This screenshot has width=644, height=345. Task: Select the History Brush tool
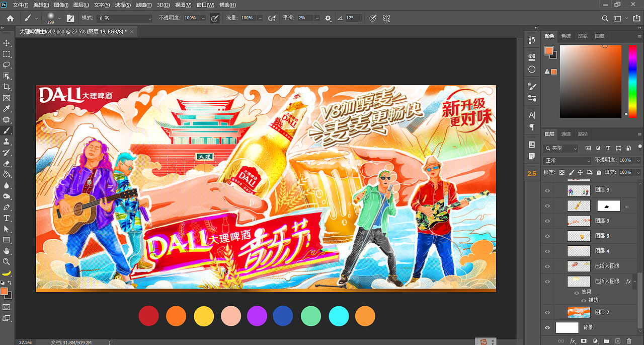[x=7, y=153]
